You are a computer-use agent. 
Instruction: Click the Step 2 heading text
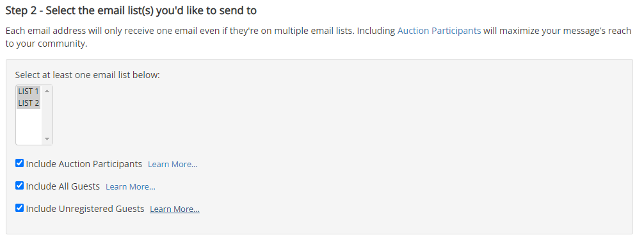[x=131, y=11]
